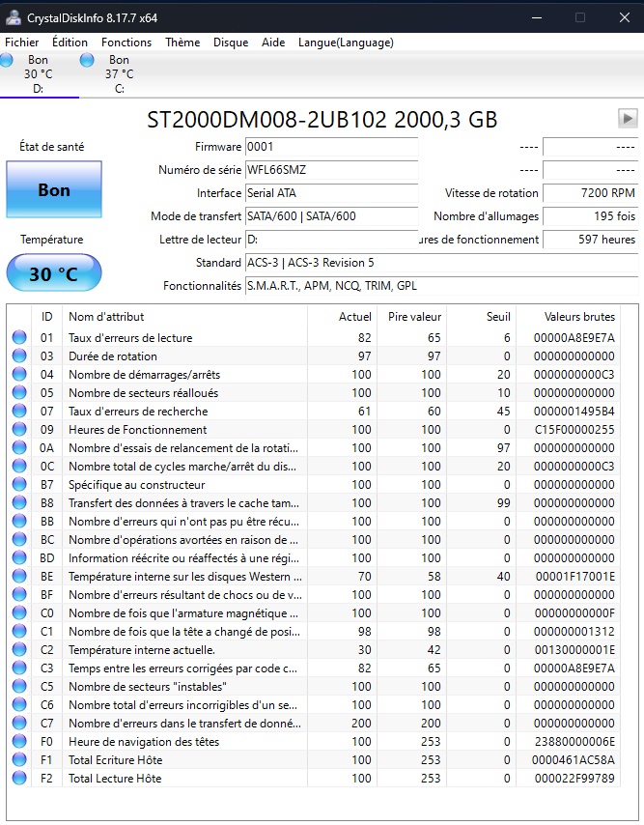The image size is (644, 825).
Task: Click the 7200 RPM rotation speed field
Action: point(590,193)
